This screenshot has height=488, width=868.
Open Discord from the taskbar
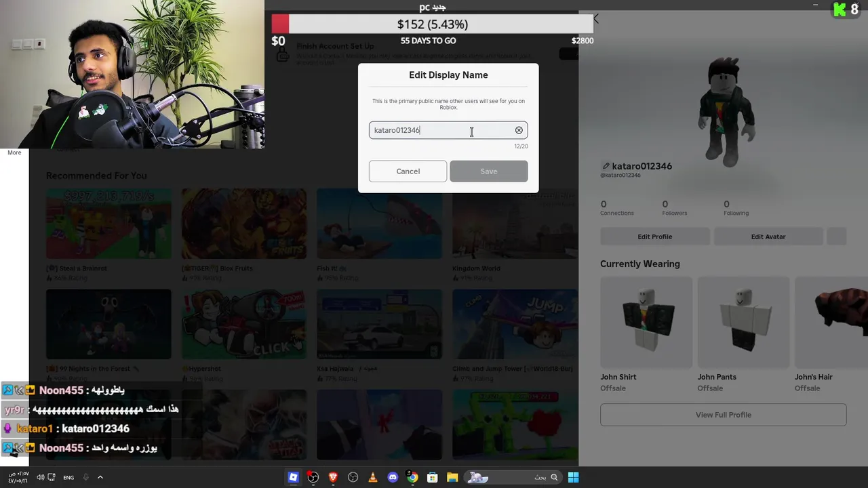tap(393, 477)
